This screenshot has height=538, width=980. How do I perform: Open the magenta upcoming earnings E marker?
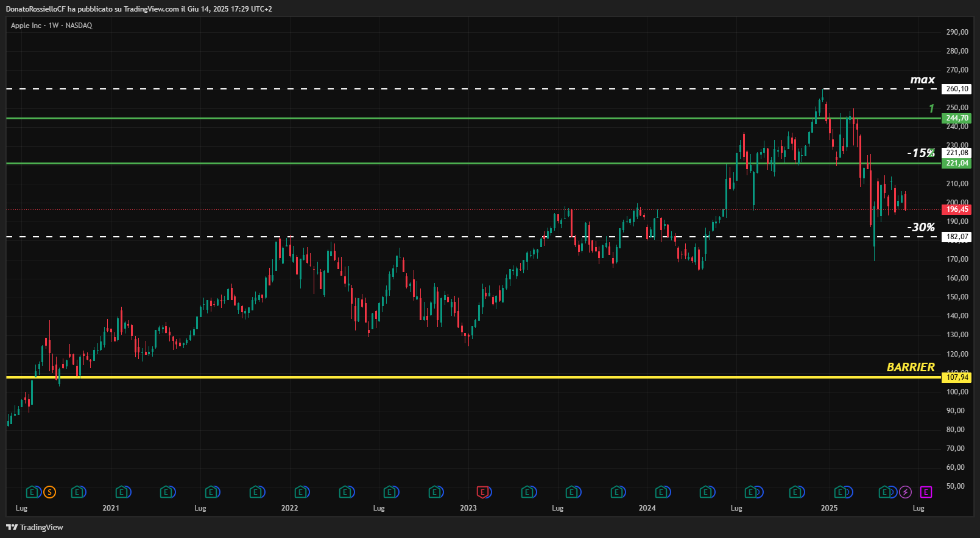click(926, 492)
